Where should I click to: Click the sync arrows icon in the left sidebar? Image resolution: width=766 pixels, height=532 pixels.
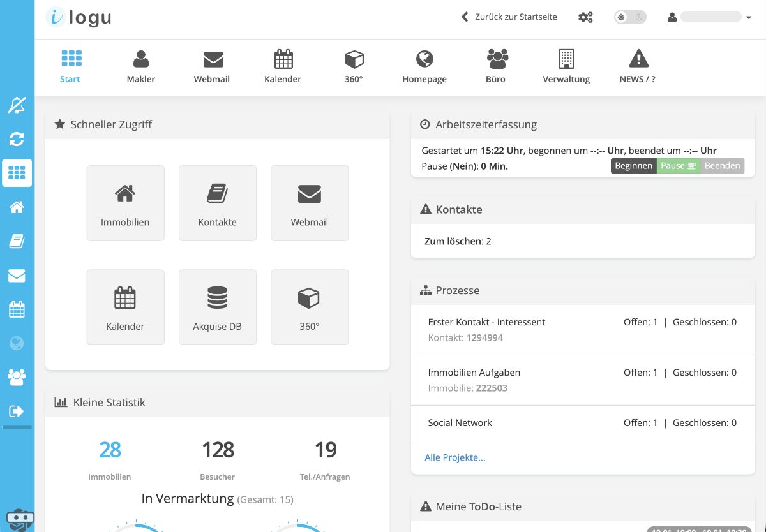tap(17, 139)
